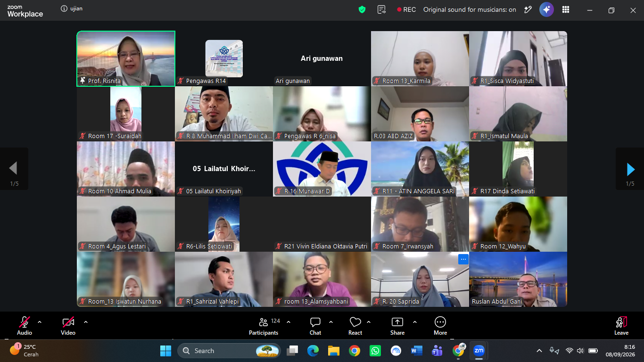Open the Participants panel
The image size is (644, 362).
pyautogui.click(x=264, y=326)
